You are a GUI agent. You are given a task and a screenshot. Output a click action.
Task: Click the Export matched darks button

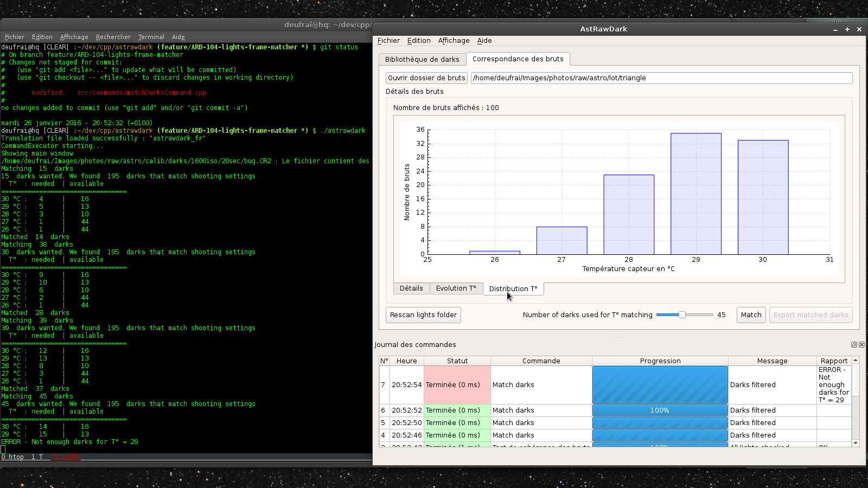pyautogui.click(x=810, y=314)
